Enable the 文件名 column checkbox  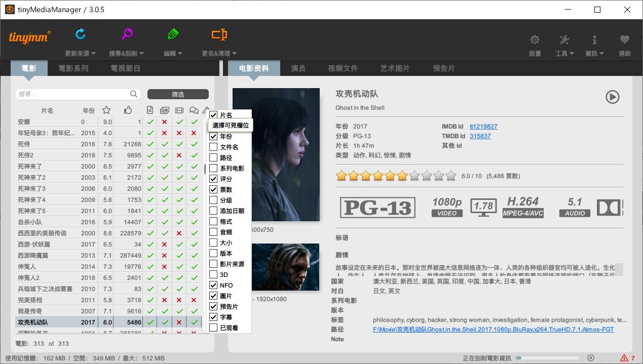coord(213,147)
